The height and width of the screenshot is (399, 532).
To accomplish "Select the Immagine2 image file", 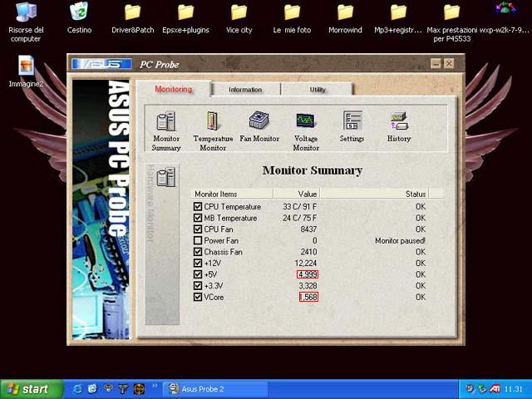I will pos(26,65).
